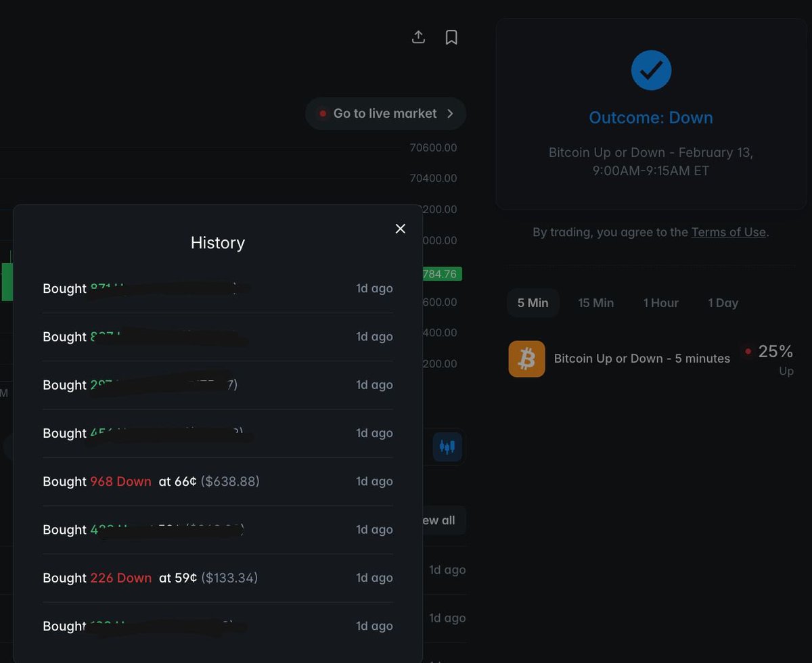812x663 pixels.
Task: Click the 70400.00 chart axis label
Action: coord(433,179)
